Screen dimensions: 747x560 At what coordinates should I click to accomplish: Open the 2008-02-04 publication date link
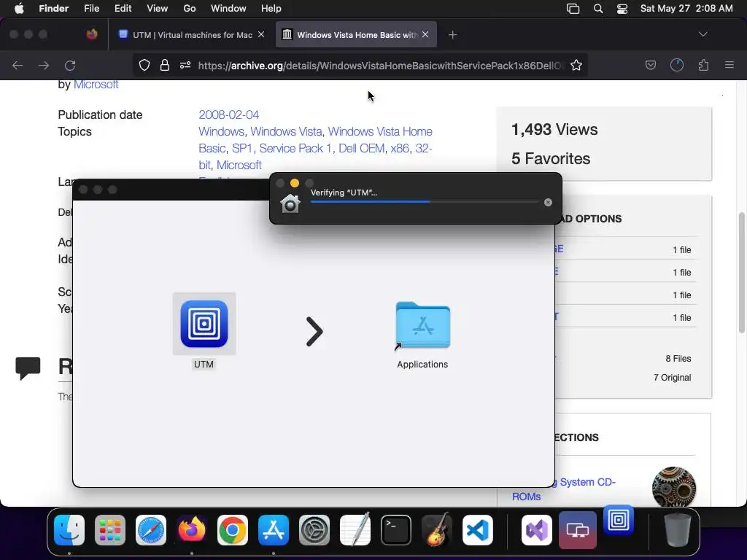click(x=228, y=114)
